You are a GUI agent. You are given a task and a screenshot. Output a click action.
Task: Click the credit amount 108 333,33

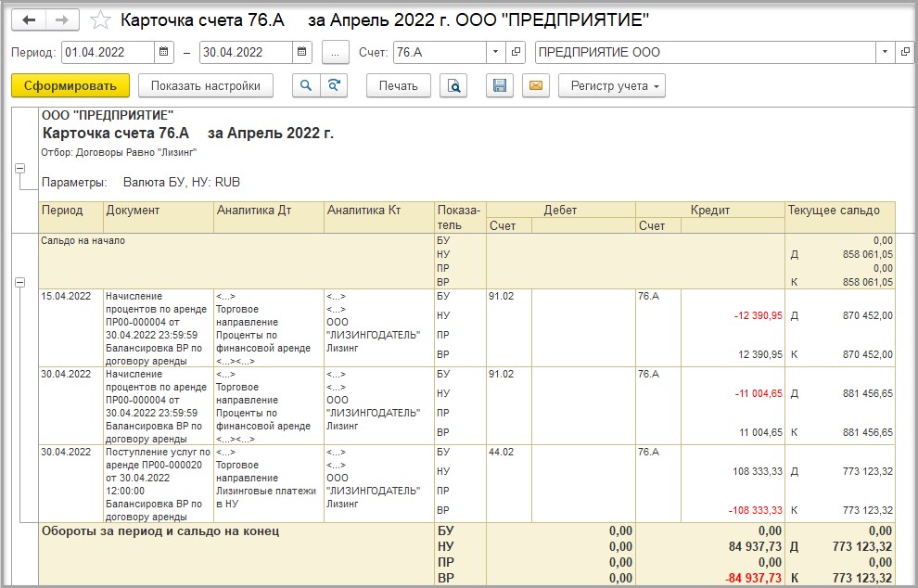[x=758, y=471]
